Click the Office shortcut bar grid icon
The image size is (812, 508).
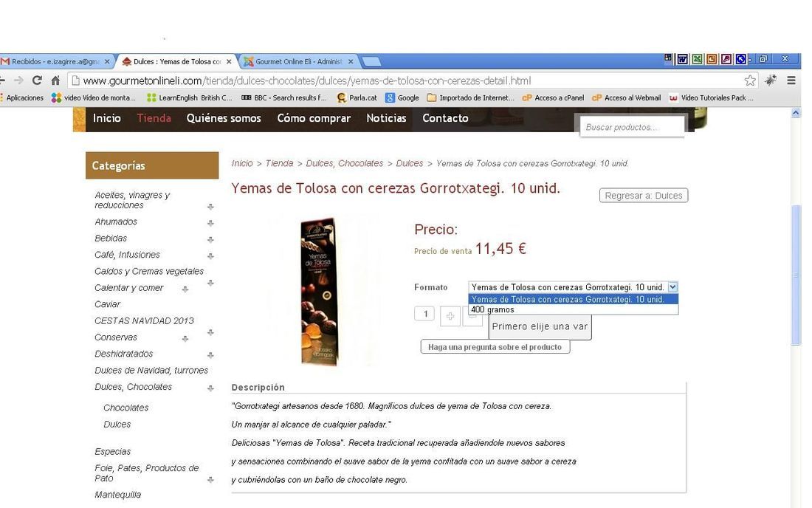tap(668, 58)
